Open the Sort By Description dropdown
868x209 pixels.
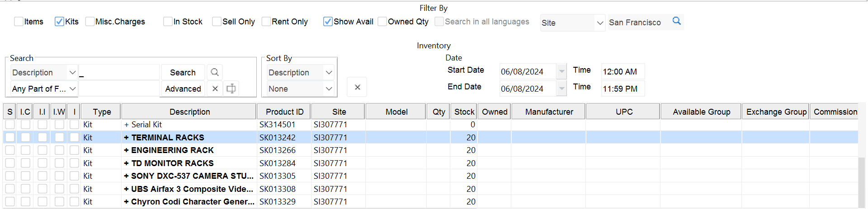(x=329, y=73)
